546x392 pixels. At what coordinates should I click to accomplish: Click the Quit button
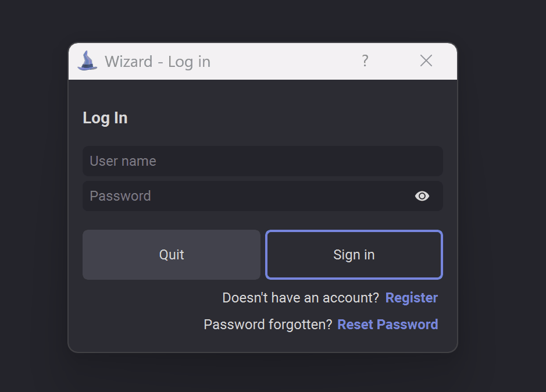click(172, 255)
